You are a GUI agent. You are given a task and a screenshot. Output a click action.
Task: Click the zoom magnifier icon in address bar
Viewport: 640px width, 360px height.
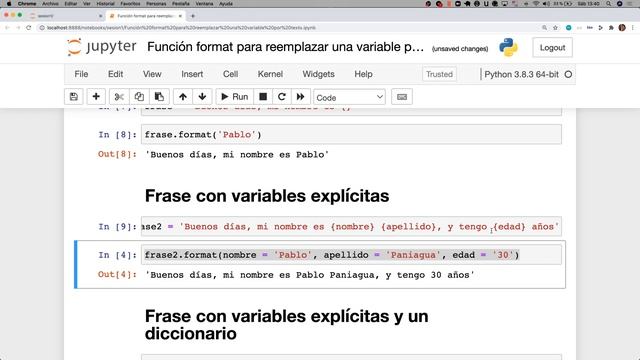point(544,28)
